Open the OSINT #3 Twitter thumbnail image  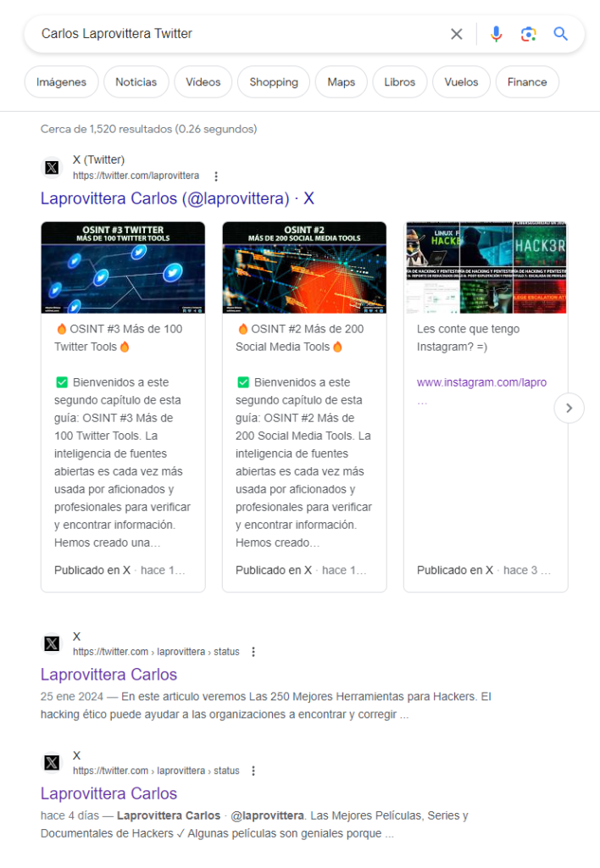(123, 268)
